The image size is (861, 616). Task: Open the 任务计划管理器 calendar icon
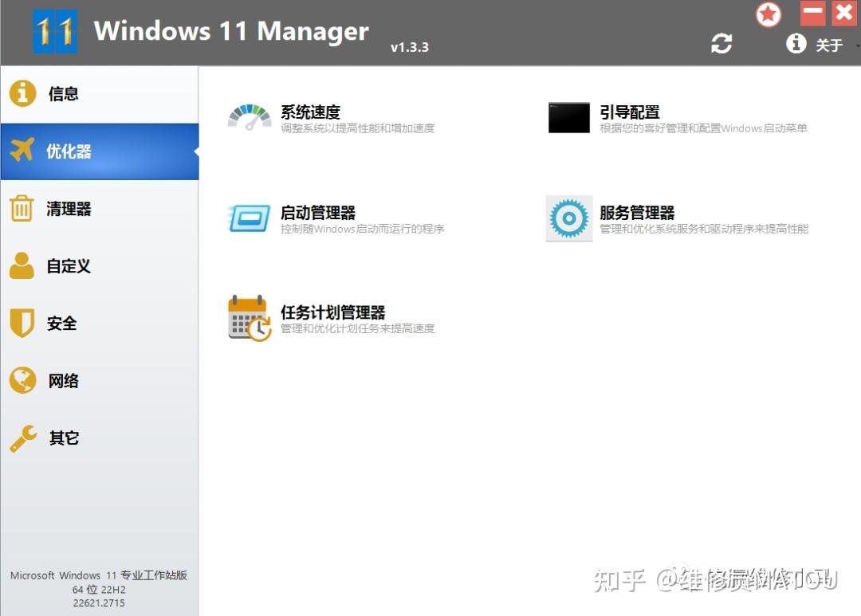(x=250, y=317)
